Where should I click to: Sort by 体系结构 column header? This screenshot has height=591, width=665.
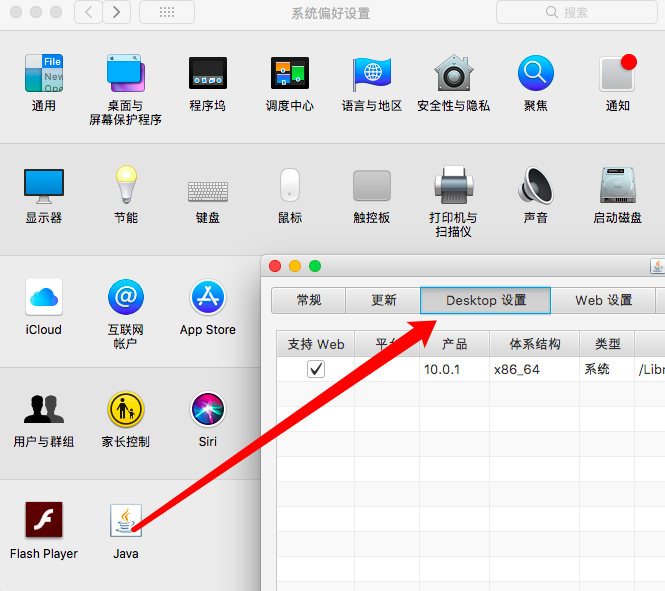[534, 344]
